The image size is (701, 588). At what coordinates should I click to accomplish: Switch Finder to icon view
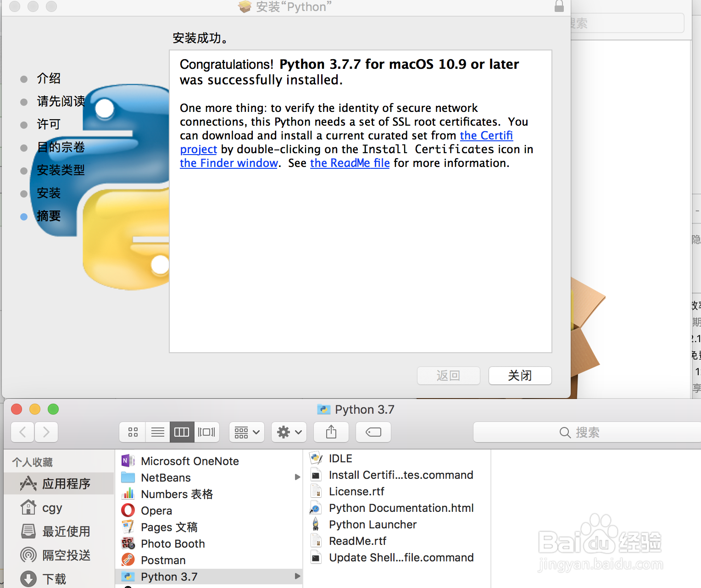coord(133,432)
